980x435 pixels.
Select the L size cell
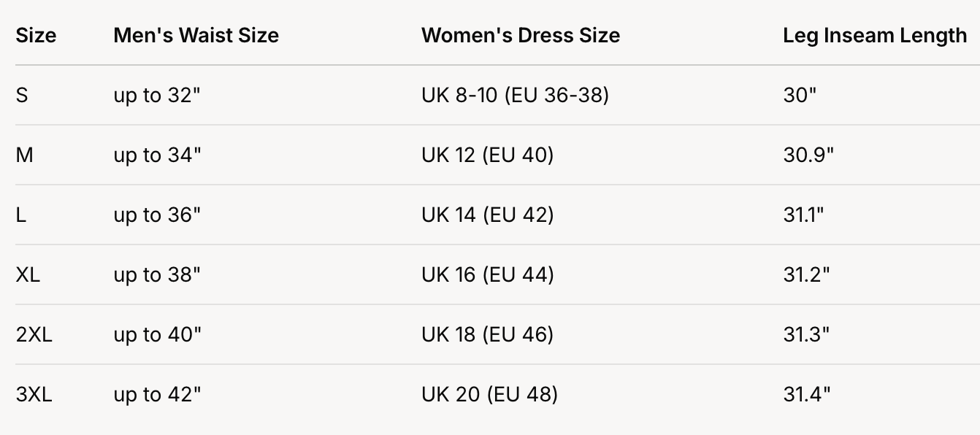[21, 215]
